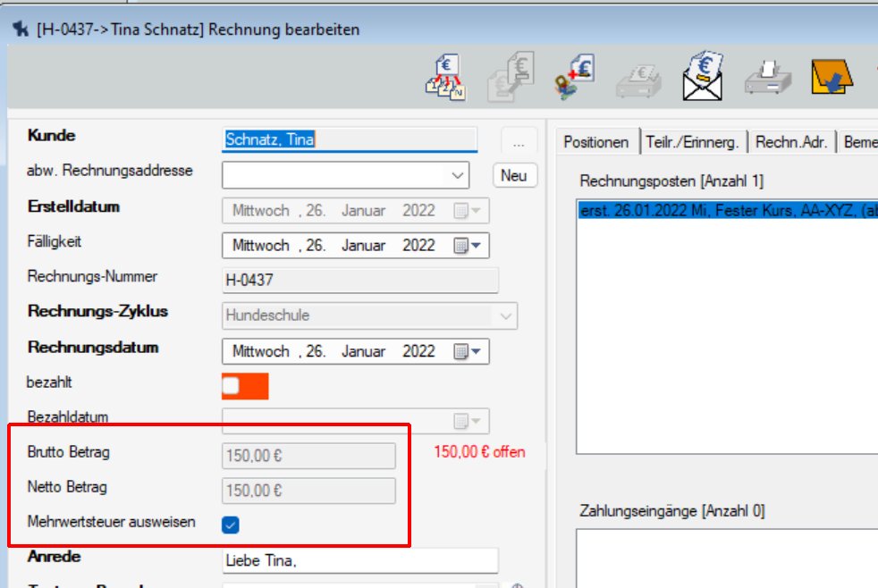Toggle the orange bezahlt switch
Image resolution: width=878 pixels, height=588 pixels.
tap(245, 386)
